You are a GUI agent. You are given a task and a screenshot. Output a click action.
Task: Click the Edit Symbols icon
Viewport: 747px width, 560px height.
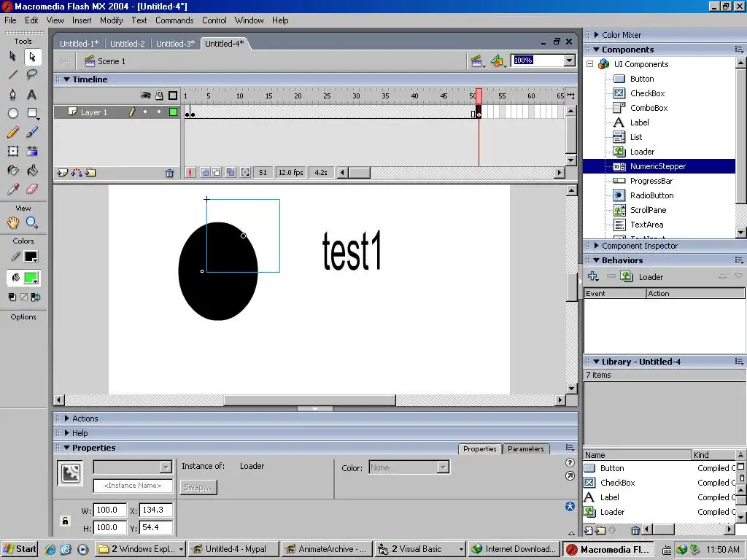click(498, 61)
